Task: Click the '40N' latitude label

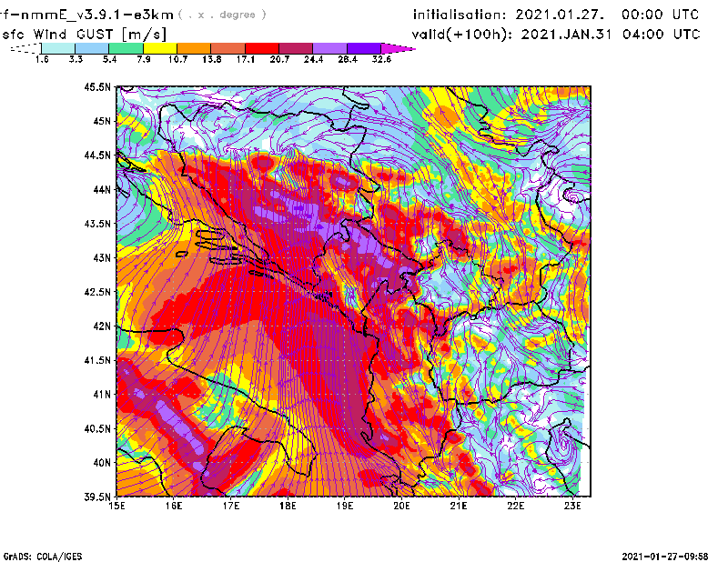Action: (102, 463)
